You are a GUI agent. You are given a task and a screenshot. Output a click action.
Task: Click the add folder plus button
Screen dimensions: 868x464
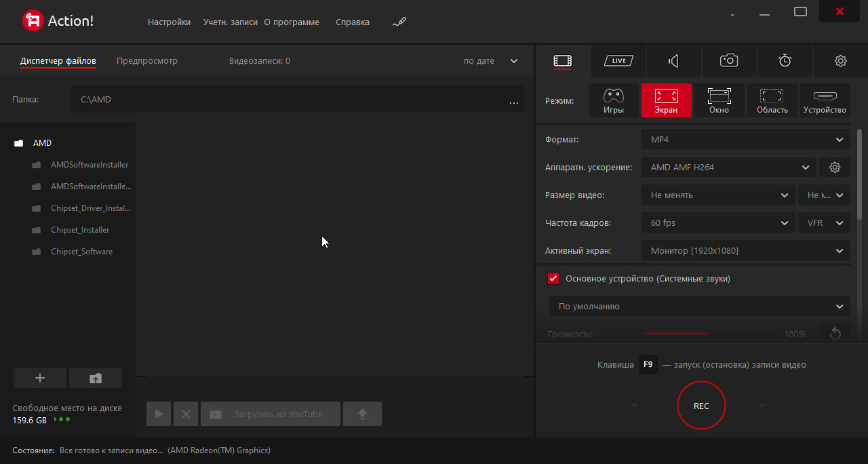tap(40, 379)
